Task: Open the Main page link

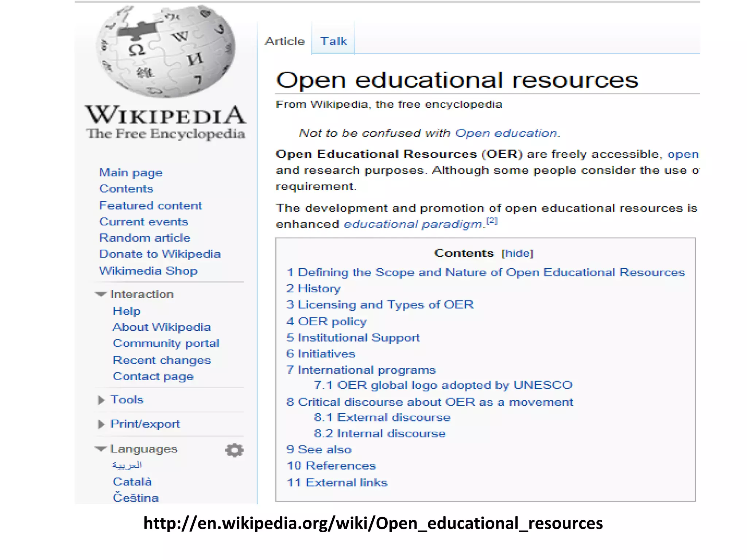Action: tap(131, 172)
